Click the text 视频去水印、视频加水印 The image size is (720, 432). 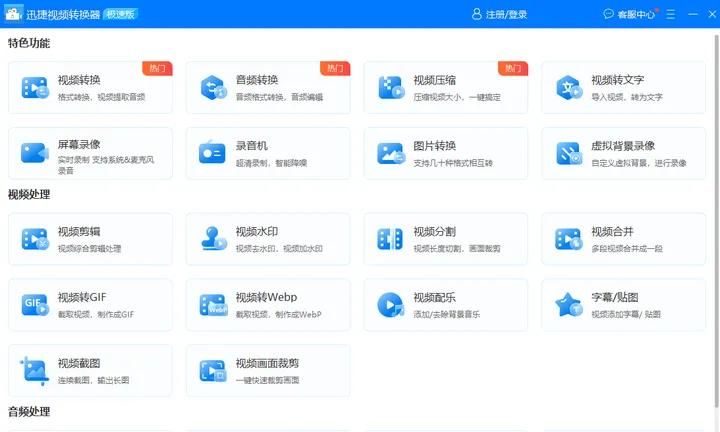coord(279,248)
